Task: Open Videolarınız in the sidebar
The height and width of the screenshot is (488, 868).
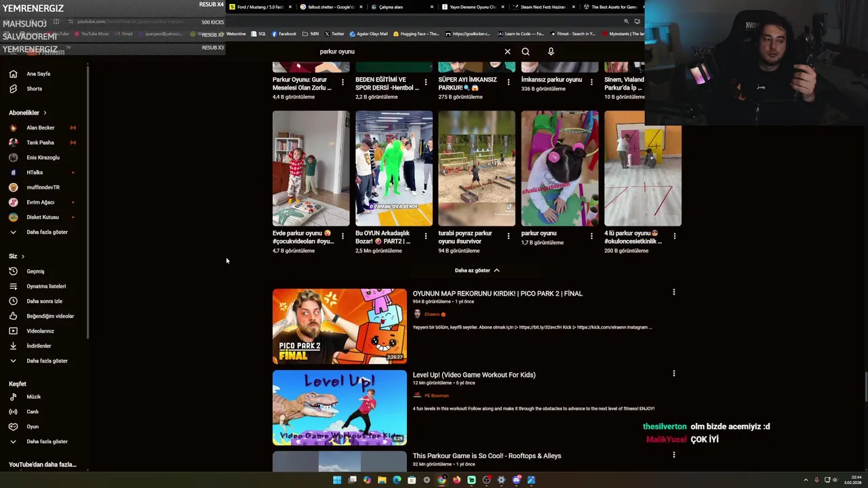Action: click(40, 331)
